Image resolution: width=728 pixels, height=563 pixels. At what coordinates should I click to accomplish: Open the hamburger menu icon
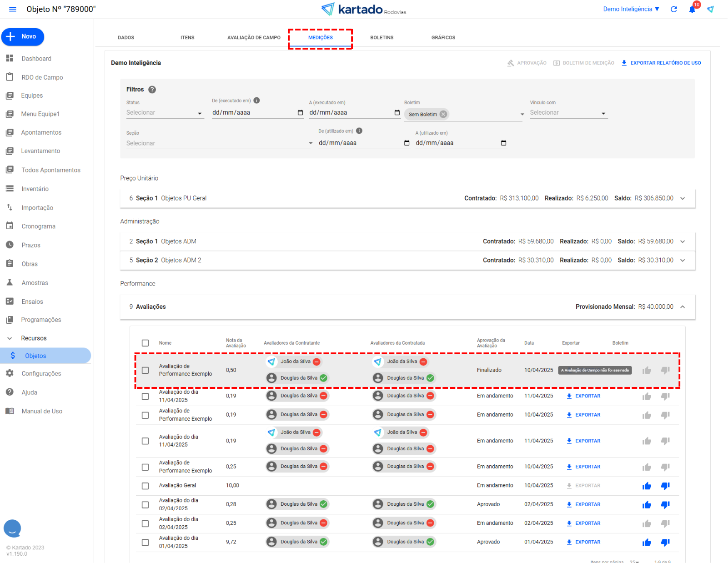tap(13, 9)
